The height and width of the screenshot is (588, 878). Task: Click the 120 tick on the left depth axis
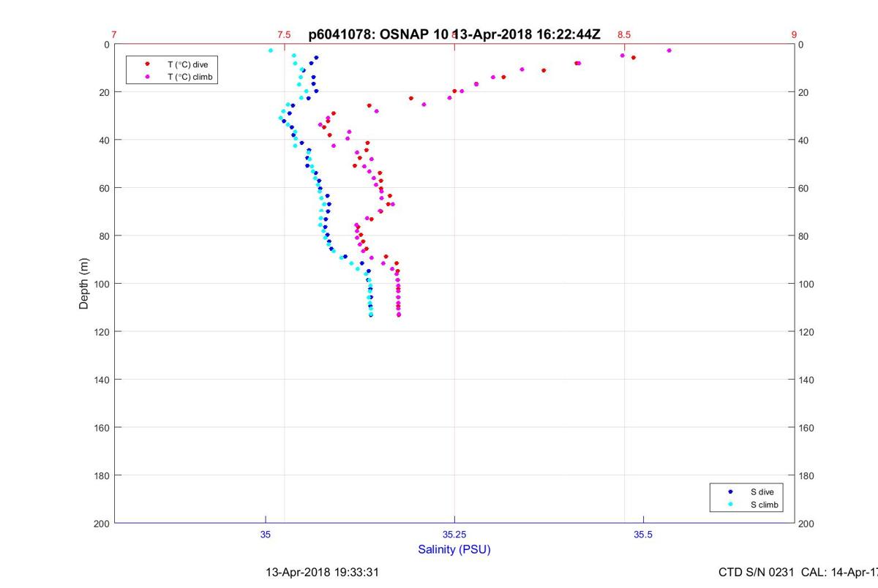(102, 332)
